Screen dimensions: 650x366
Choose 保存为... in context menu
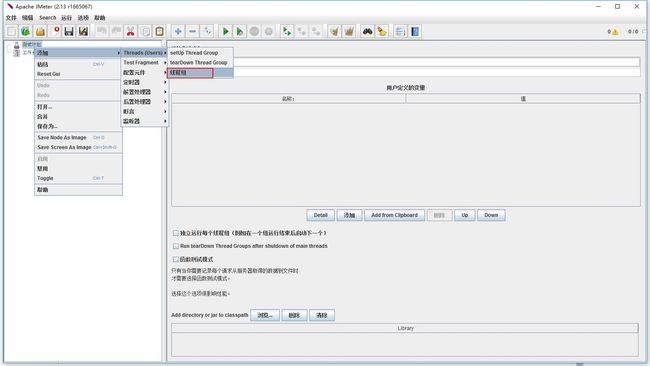tap(78, 126)
